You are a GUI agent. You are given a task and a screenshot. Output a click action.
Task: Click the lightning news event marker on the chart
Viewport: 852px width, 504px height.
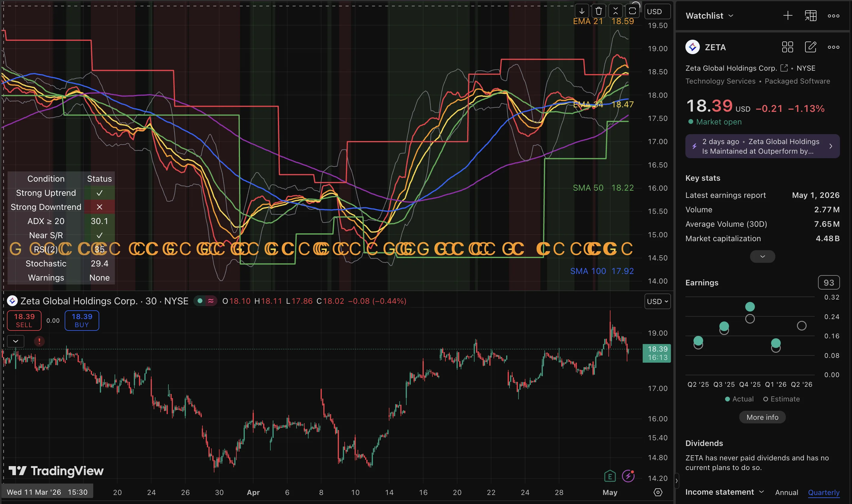[x=628, y=476]
